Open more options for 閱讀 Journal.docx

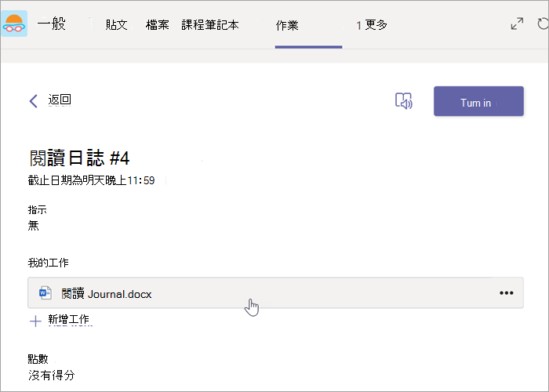507,293
